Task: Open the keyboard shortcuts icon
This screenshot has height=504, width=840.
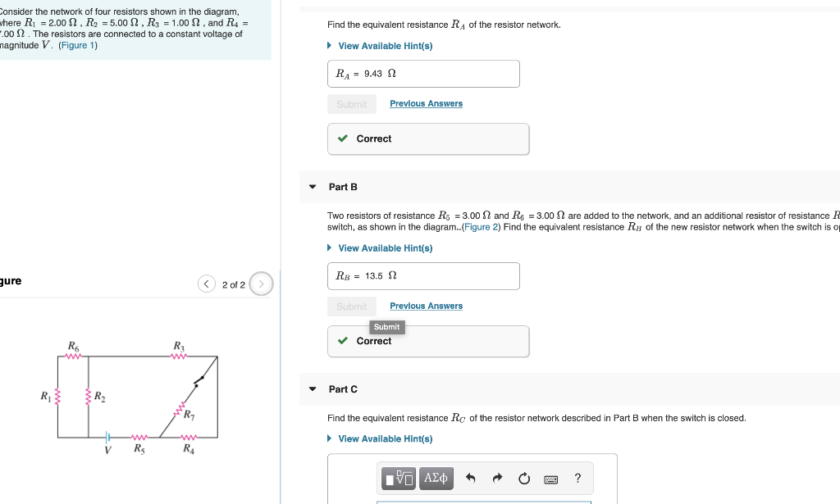Action: pyautogui.click(x=551, y=478)
